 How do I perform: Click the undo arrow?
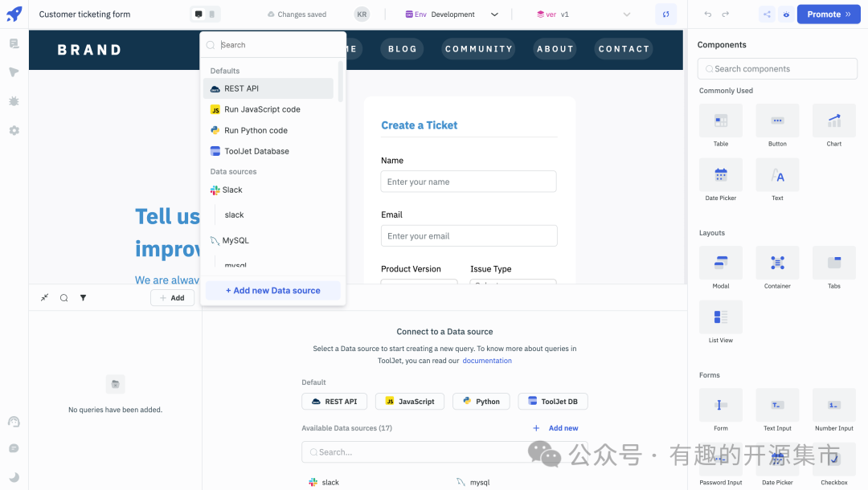pos(708,14)
